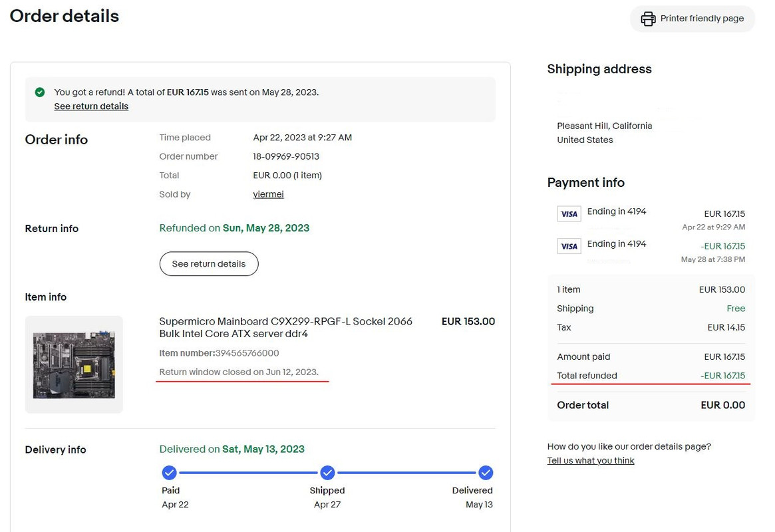Click the item number 394565766000

tap(247, 353)
